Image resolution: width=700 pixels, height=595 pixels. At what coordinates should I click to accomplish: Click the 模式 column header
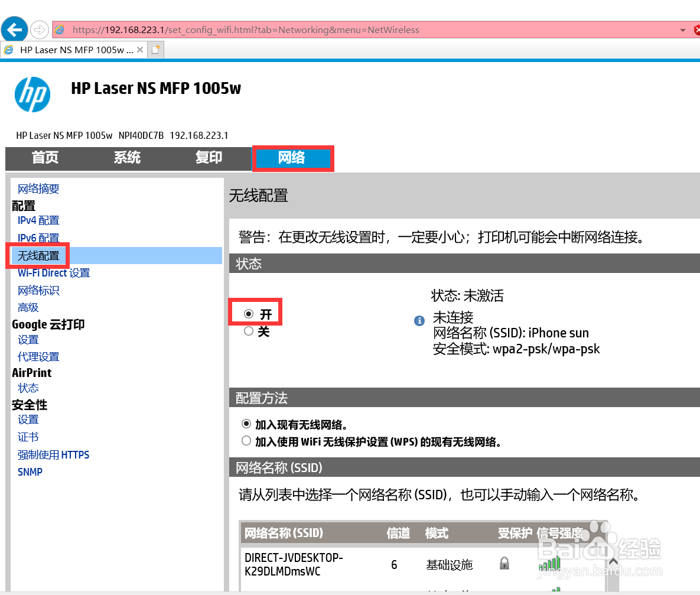click(x=437, y=533)
